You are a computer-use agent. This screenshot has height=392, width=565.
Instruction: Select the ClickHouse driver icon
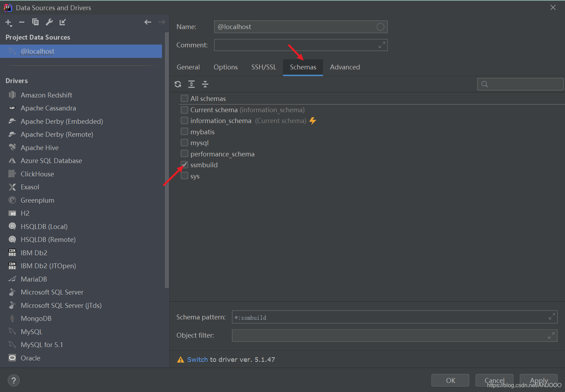coord(12,174)
